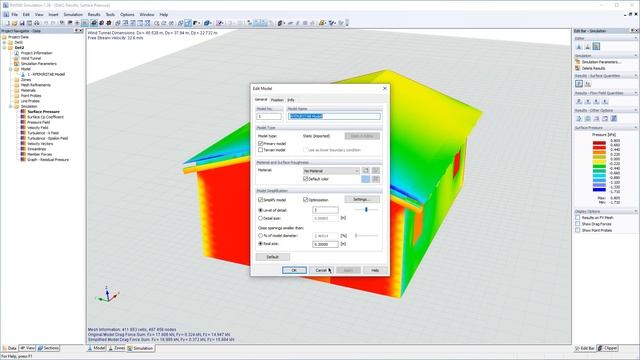Enable Show Point Probes checkbox

point(578,230)
